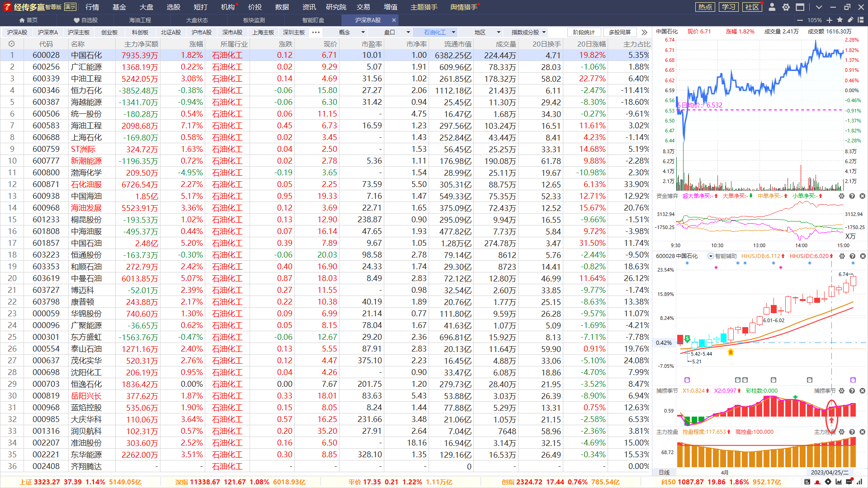Click the panel layout icon beside pencil
The image size is (868, 488).
(x=861, y=20)
